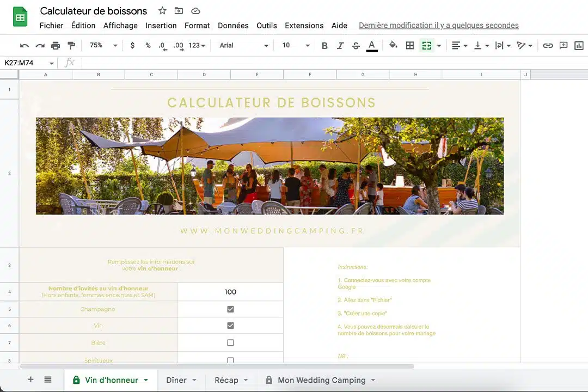Expand merge cells options arrow
Viewport: 588px width, 392px height.
point(439,46)
